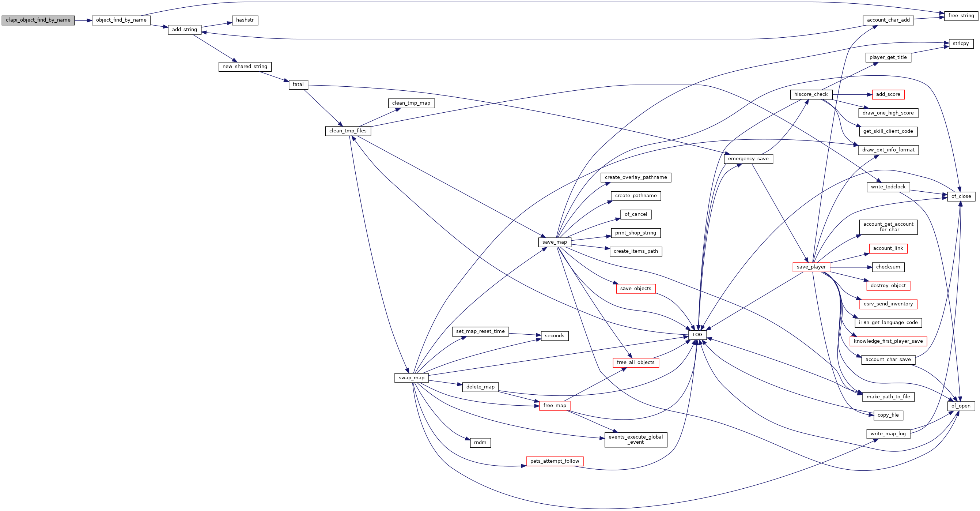Select the of_close node
The image size is (980, 511).
[x=961, y=196]
